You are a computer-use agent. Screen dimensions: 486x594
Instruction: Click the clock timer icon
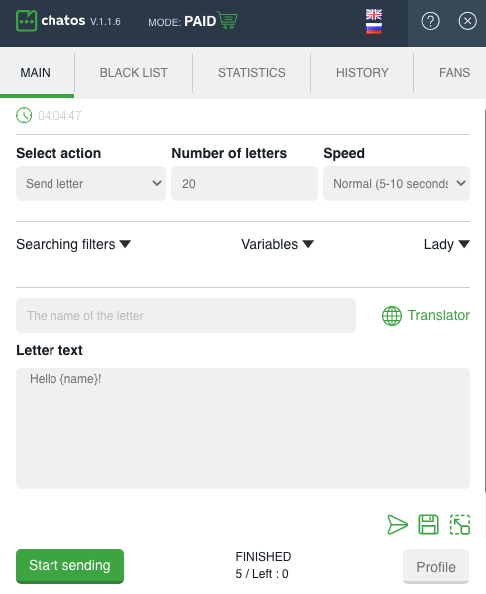point(24,115)
